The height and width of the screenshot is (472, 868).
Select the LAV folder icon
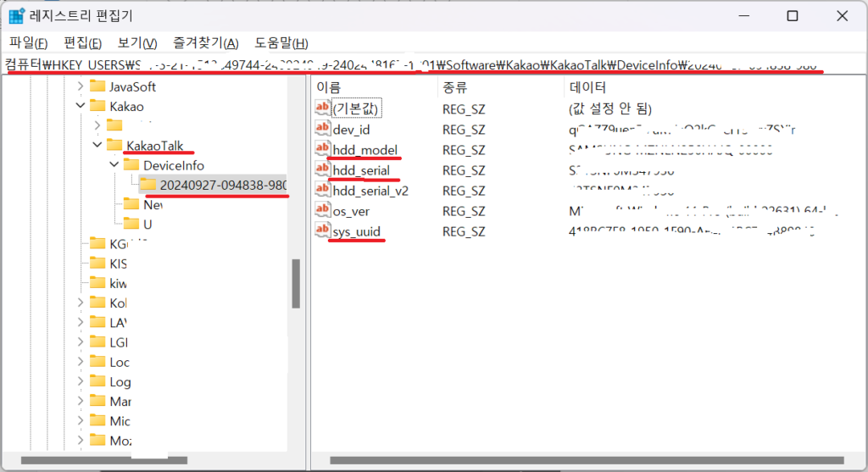point(97,322)
